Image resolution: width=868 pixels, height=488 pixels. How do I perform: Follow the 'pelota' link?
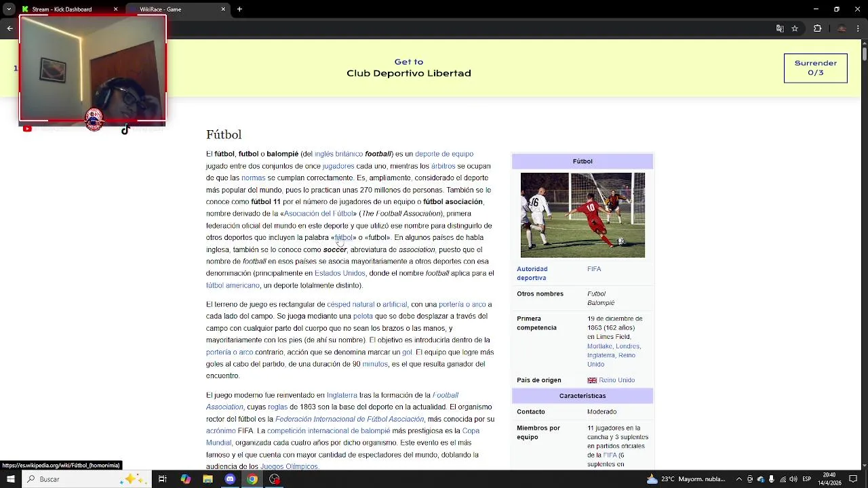coord(363,317)
